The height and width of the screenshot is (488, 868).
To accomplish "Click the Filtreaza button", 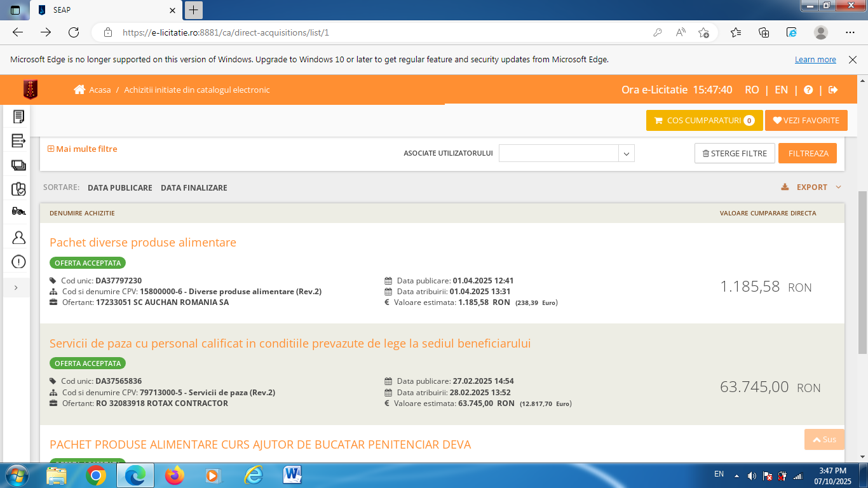I will coord(808,153).
